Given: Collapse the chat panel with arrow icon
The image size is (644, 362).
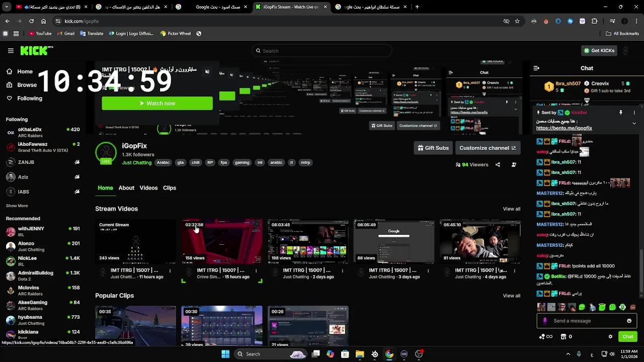Looking at the screenshot, I should (536, 68).
